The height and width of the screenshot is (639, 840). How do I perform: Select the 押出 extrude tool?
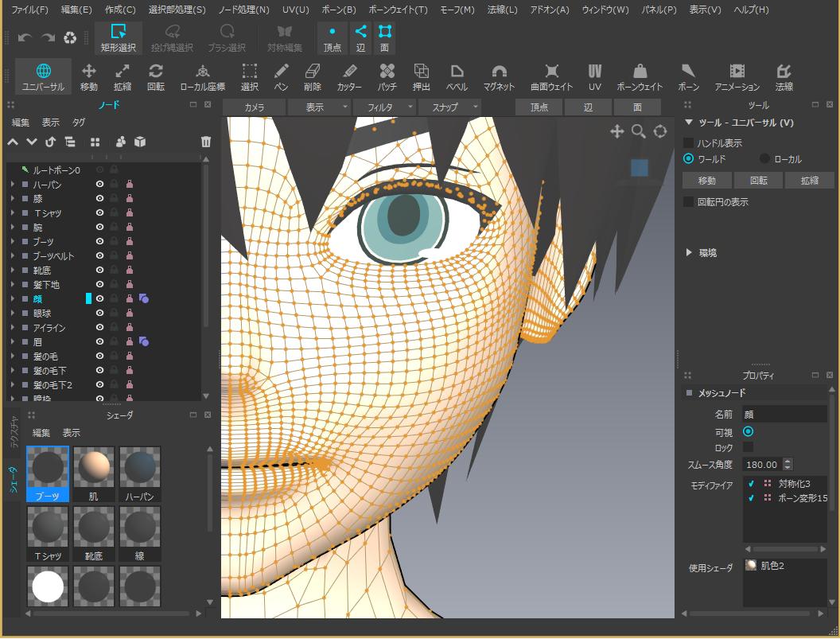click(421, 76)
